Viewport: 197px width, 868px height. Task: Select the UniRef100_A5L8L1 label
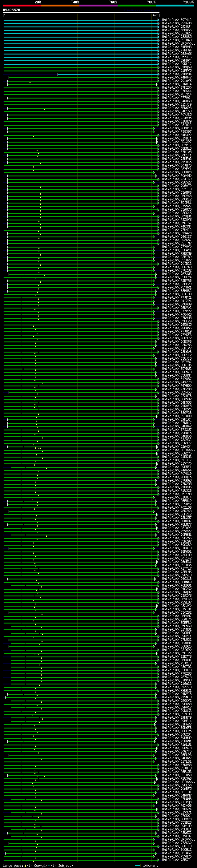(x=177, y=830)
